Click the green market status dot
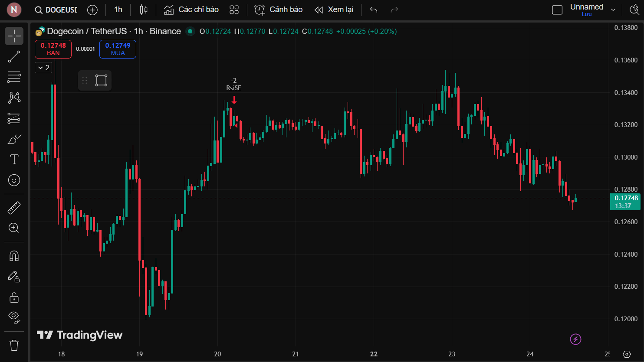 pos(190,31)
